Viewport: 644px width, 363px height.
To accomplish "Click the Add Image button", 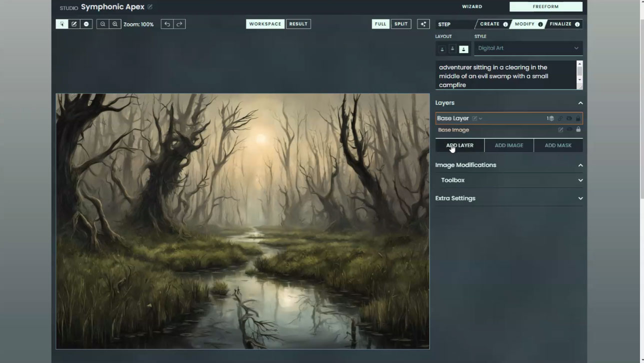I will tap(509, 145).
